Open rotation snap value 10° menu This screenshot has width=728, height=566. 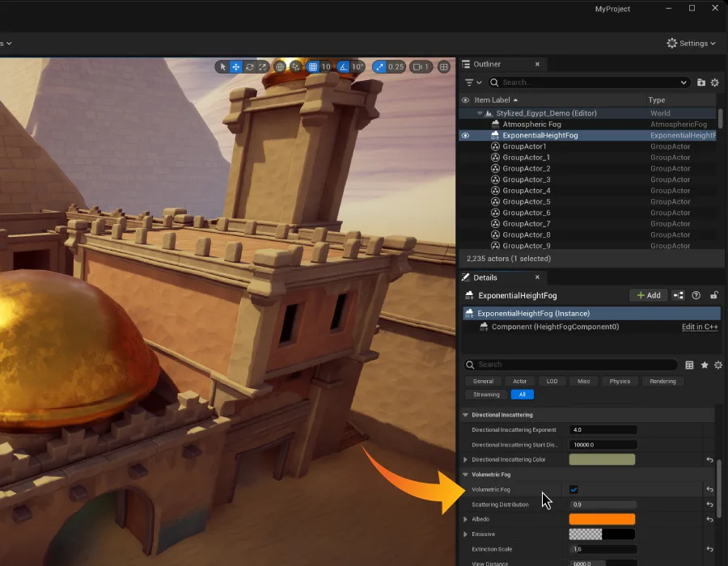(357, 67)
